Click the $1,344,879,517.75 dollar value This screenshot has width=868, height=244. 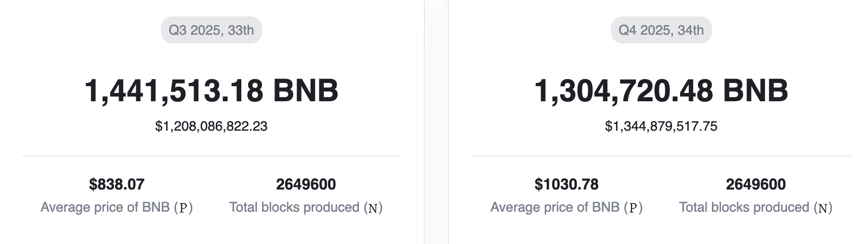pyautogui.click(x=661, y=126)
